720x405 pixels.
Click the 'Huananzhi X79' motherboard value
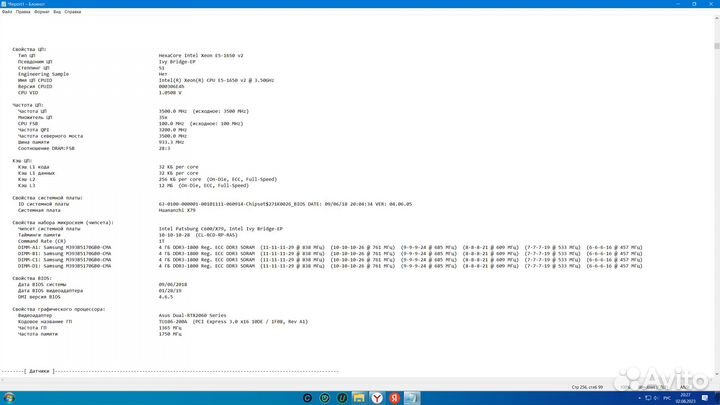click(177, 210)
